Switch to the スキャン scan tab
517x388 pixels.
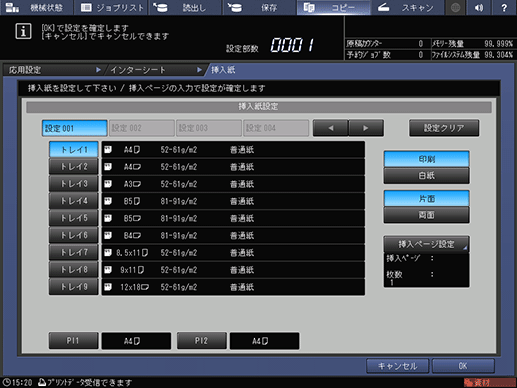407,7
